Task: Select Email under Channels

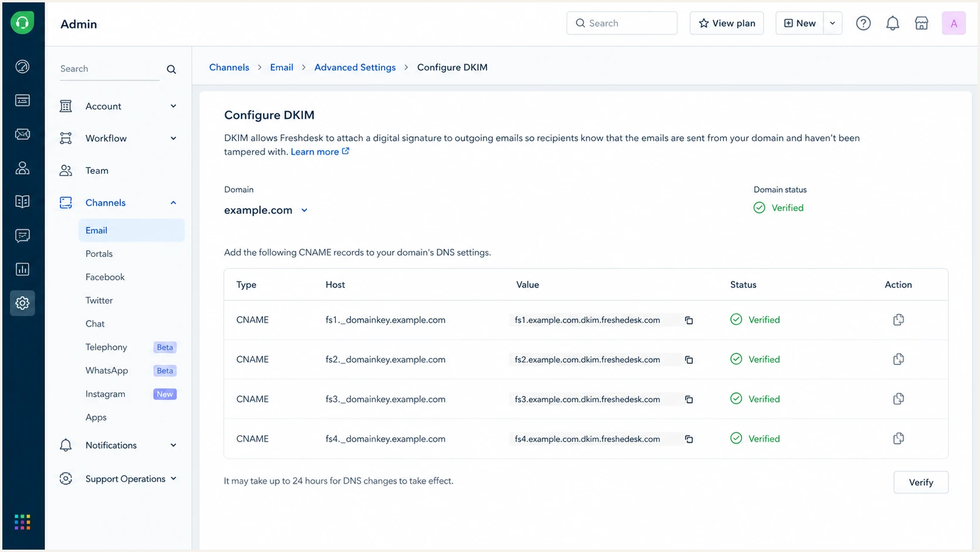Action: coord(131,231)
